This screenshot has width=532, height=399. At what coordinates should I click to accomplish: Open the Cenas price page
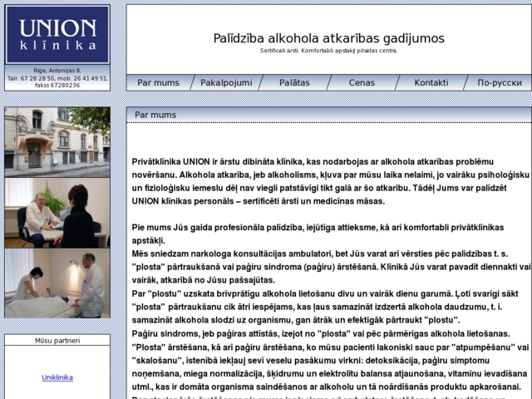(362, 83)
